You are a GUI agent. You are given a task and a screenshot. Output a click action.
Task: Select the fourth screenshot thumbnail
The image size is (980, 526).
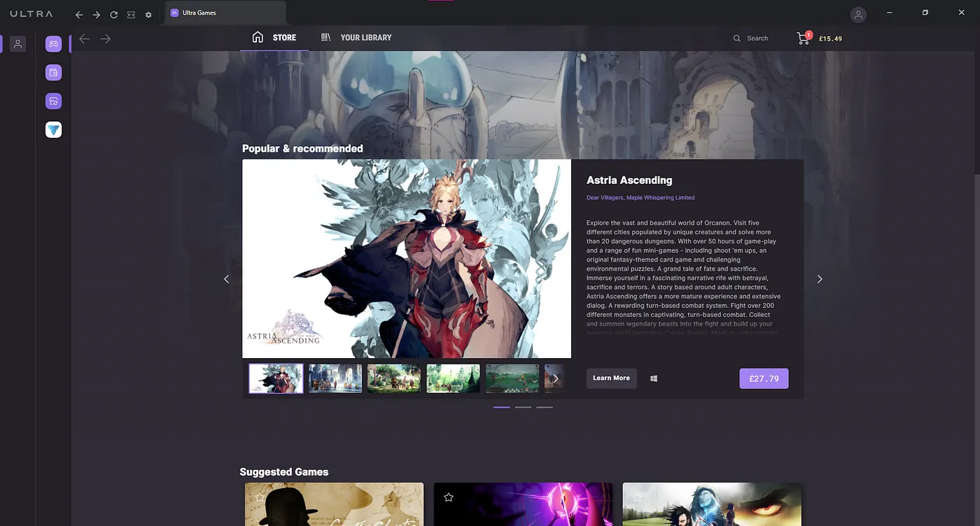coord(454,378)
